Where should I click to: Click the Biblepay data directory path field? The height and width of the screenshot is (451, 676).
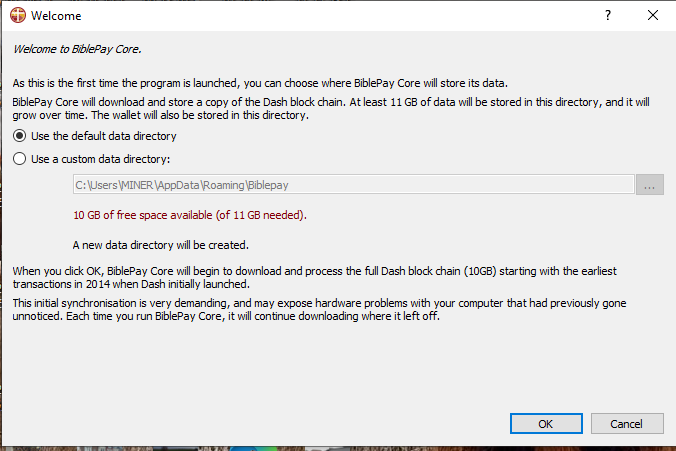click(x=354, y=185)
